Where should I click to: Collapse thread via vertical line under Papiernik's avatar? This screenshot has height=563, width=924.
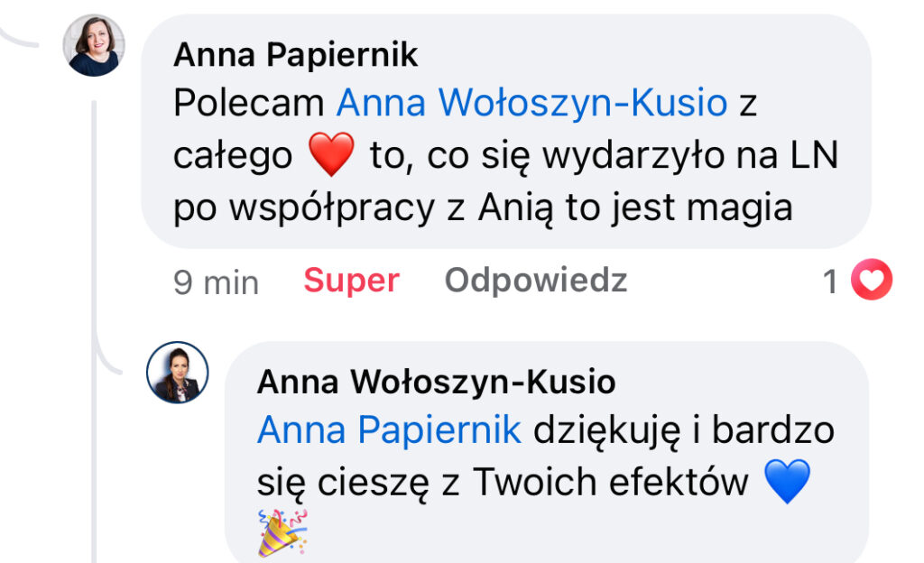(94, 331)
